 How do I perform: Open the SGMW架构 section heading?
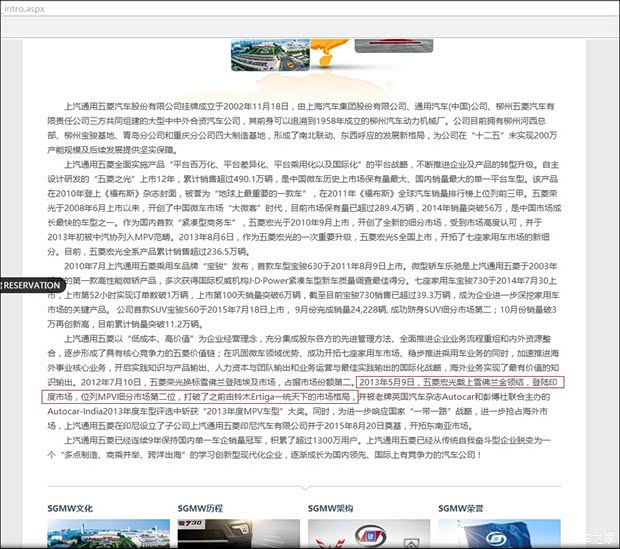[x=330, y=508]
